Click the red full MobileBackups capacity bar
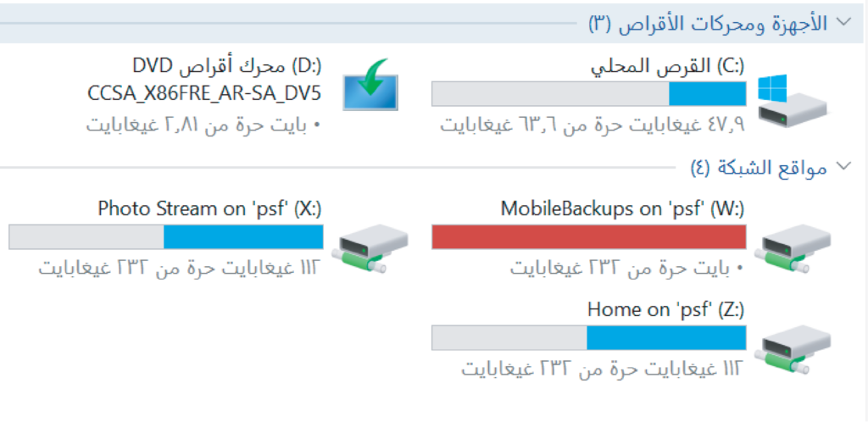The height and width of the screenshot is (422, 868). pyautogui.click(x=589, y=236)
